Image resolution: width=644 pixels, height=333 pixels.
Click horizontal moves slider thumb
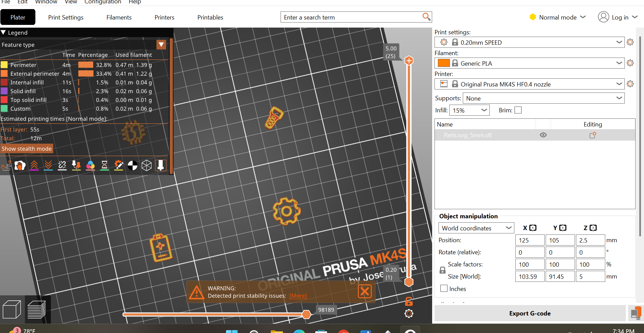coord(306,314)
